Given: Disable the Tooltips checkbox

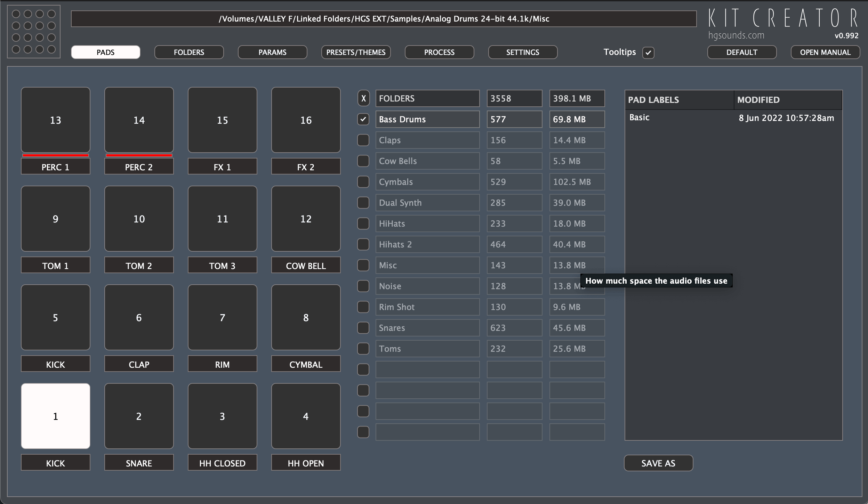Looking at the screenshot, I should pyautogui.click(x=648, y=52).
